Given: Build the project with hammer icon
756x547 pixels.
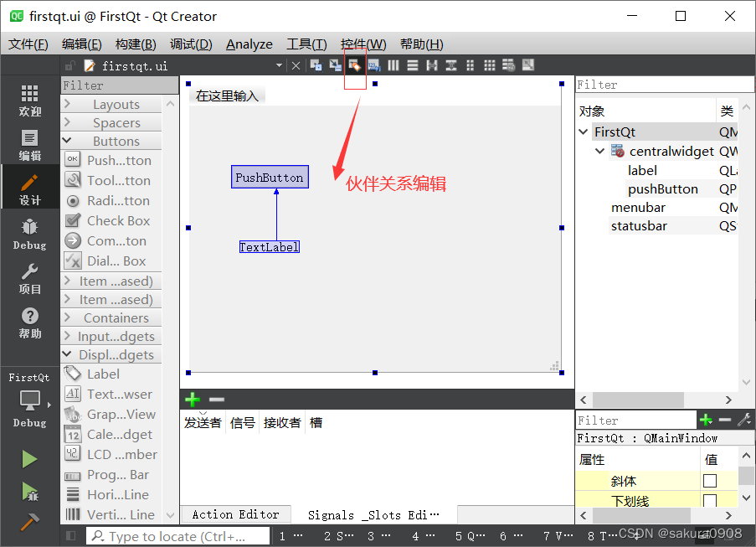Looking at the screenshot, I should [29, 522].
